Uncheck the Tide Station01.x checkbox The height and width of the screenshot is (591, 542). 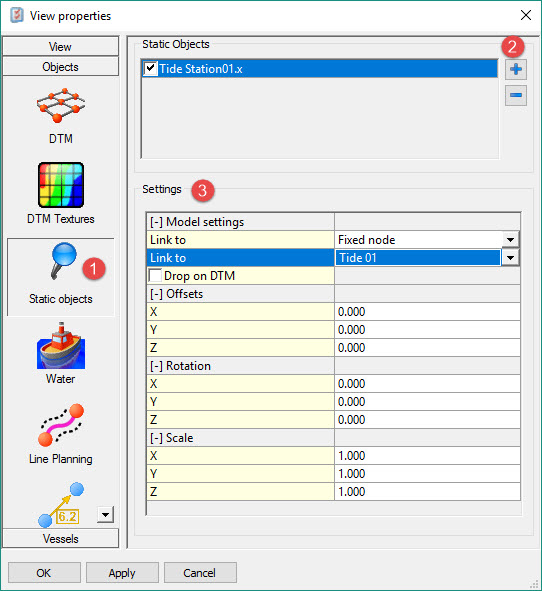tap(150, 68)
